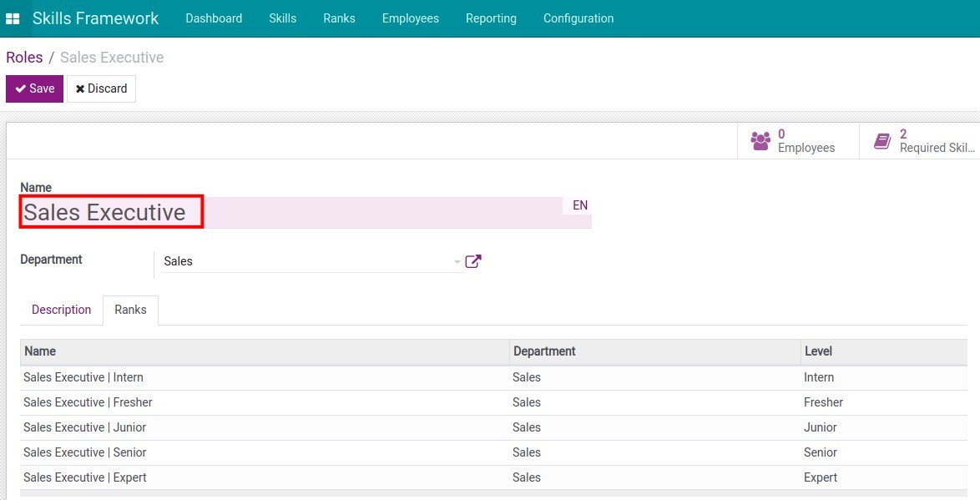Sort by the Level column header
This screenshot has height=500, width=980.
817,351
